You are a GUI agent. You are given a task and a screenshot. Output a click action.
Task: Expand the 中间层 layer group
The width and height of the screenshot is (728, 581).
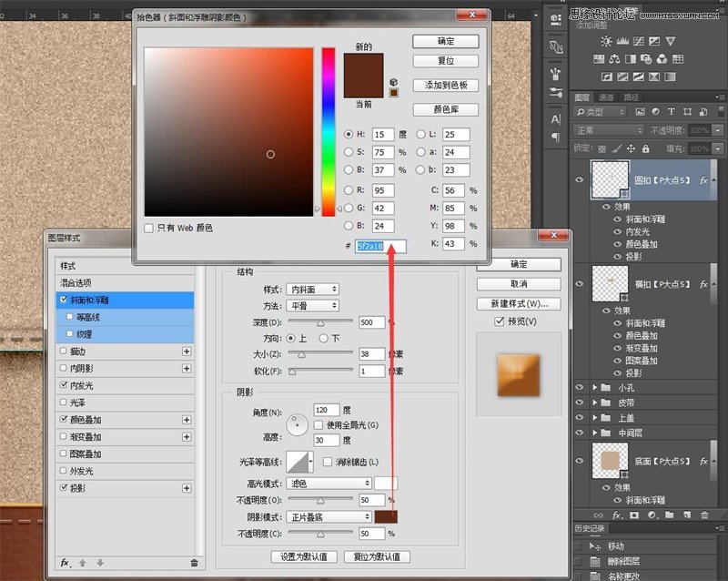[595, 433]
